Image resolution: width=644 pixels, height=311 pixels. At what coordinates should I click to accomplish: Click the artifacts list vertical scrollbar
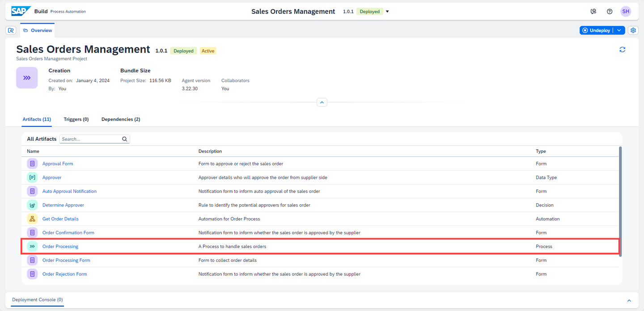tap(620, 201)
